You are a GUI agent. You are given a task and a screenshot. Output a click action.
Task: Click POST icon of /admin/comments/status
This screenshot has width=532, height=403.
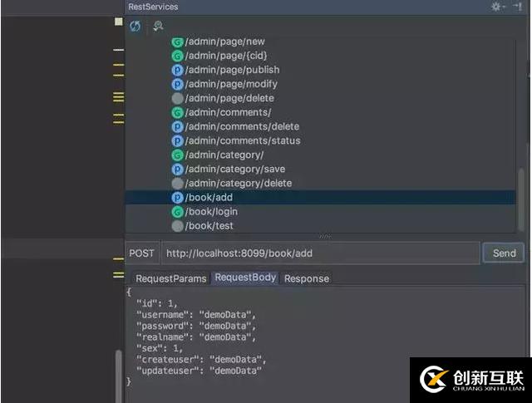177,141
